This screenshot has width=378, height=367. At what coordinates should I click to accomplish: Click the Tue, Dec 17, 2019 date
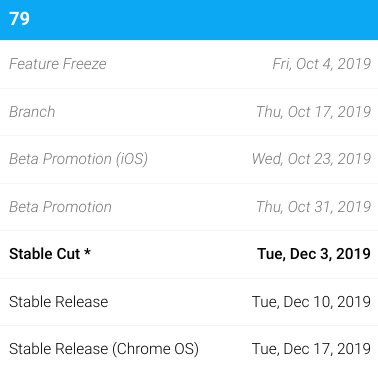point(311,349)
